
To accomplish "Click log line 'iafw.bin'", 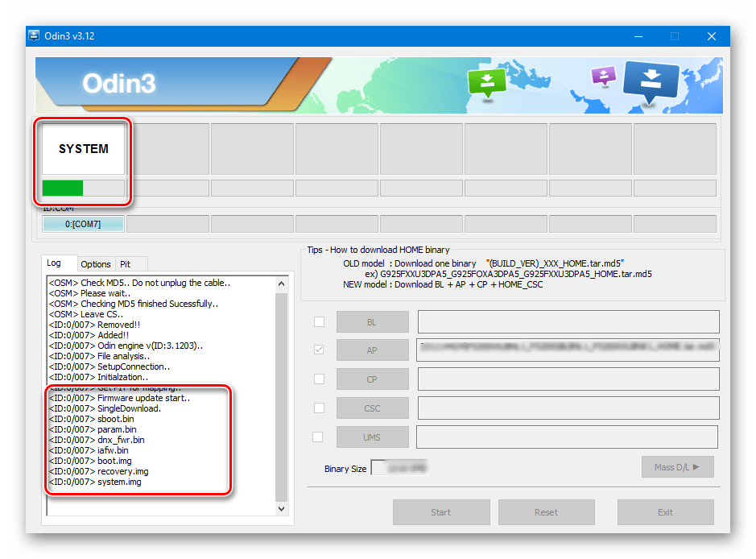I will [x=89, y=450].
